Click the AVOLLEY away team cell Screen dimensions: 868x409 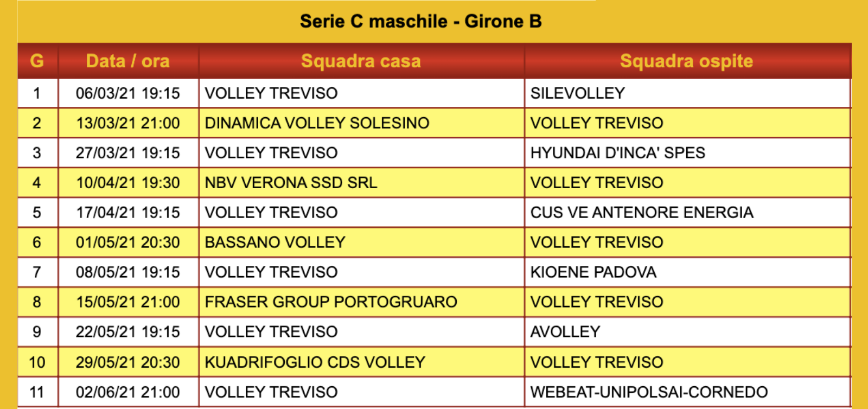[565, 332]
